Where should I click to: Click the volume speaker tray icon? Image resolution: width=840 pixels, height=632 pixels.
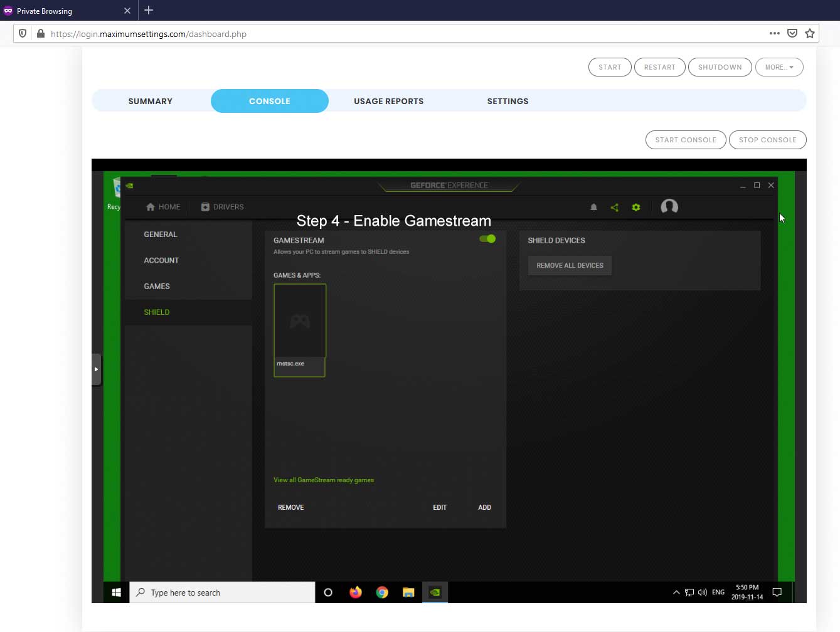703,592
